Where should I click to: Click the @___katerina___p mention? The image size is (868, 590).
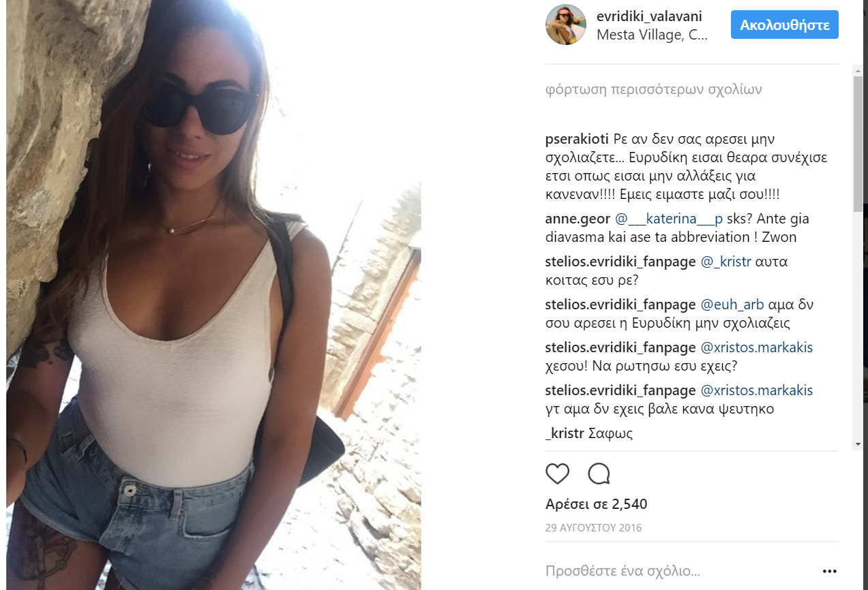[x=669, y=219]
